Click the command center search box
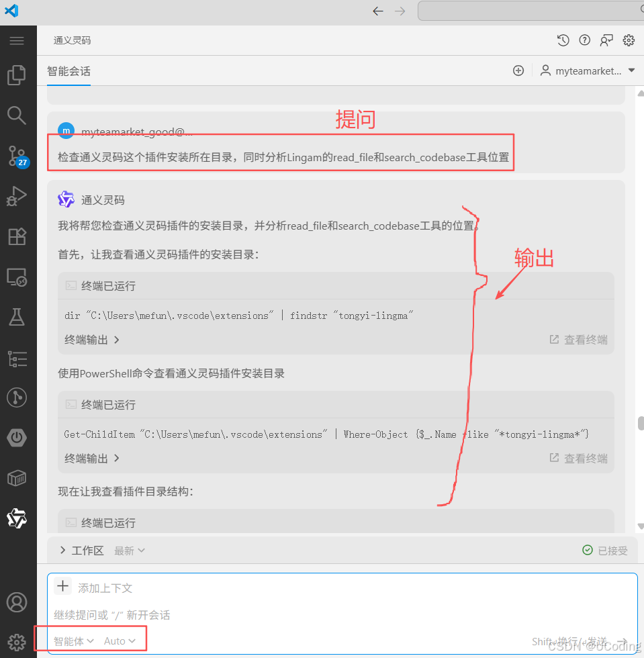Viewport: 644px width, 658px height. pos(531,11)
